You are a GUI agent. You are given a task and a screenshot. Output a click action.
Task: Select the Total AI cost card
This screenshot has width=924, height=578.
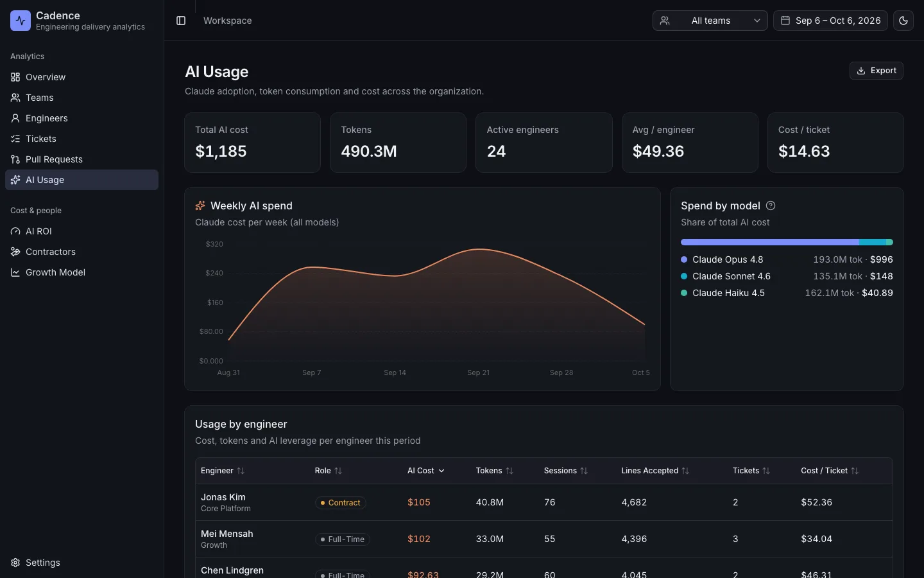click(252, 143)
